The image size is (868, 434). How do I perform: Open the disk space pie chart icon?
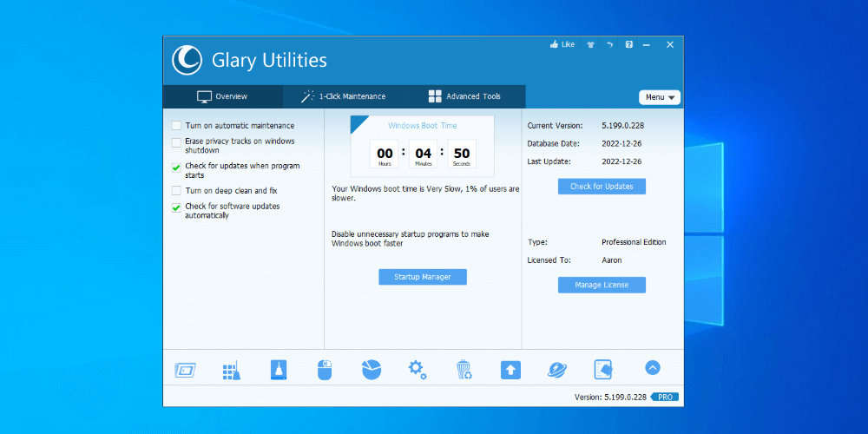(372, 369)
